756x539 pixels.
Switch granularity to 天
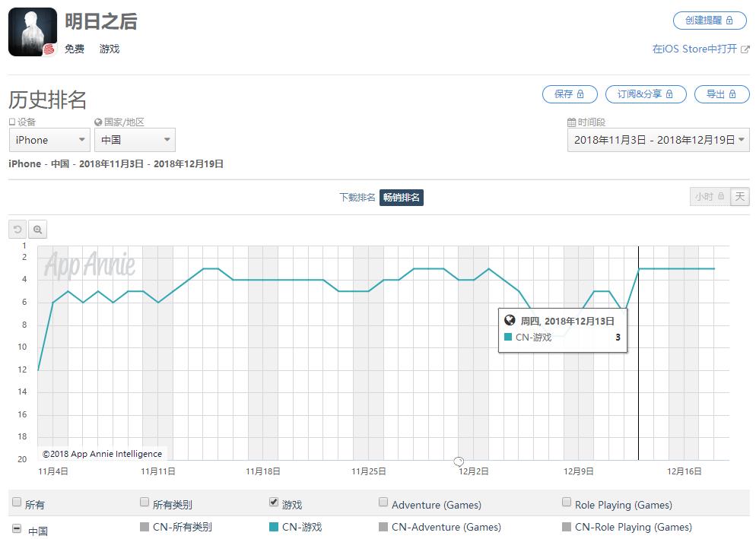tap(739, 197)
